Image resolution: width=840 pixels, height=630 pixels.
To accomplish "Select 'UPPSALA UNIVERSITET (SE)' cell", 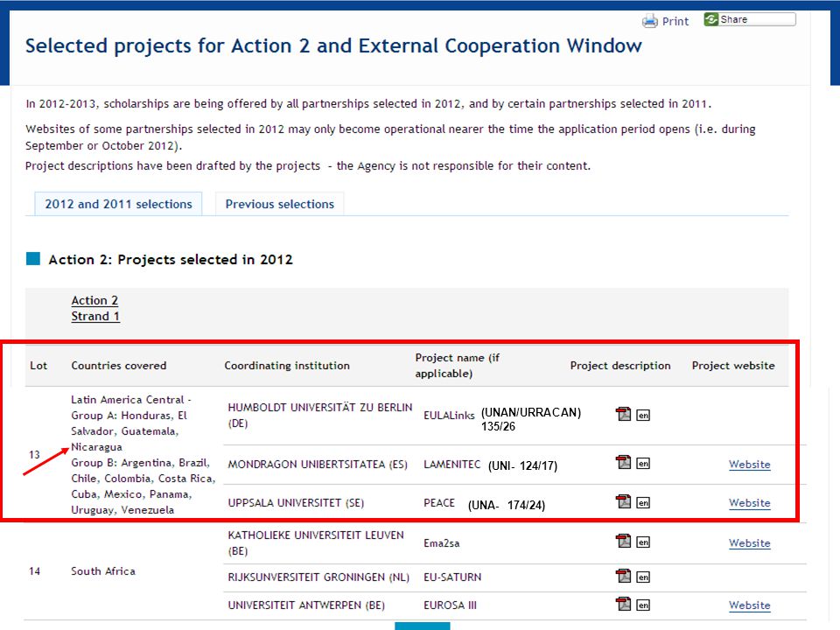I will pos(296,503).
